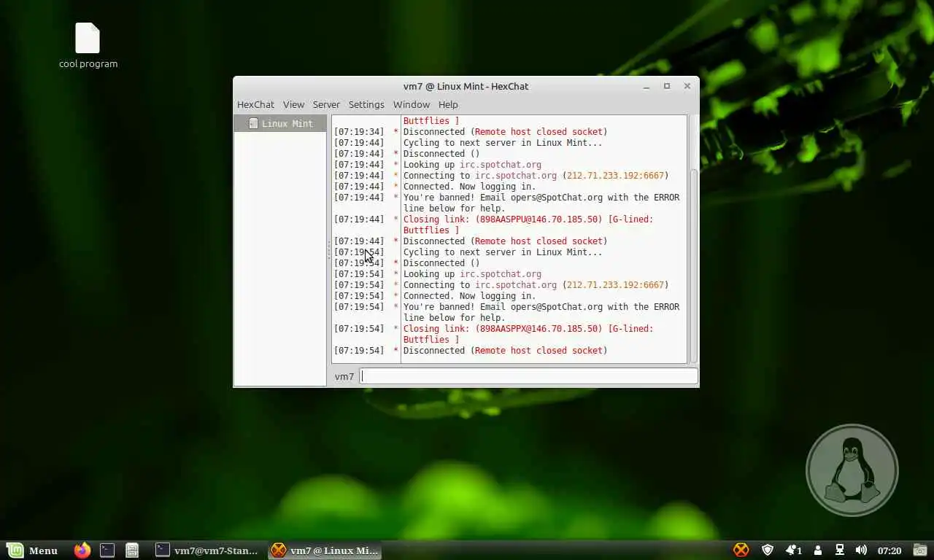Open the file manager launcher in panel
This screenshot has width=934, height=560.
[132, 551]
